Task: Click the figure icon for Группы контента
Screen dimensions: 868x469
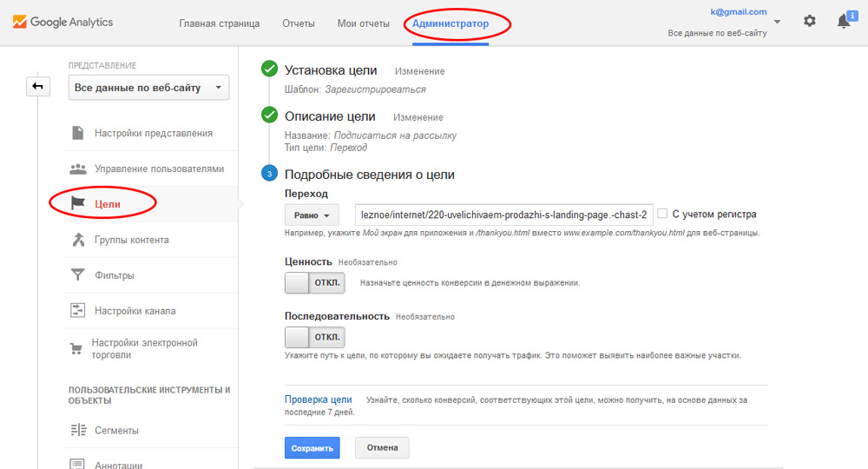Action: pyautogui.click(x=78, y=240)
